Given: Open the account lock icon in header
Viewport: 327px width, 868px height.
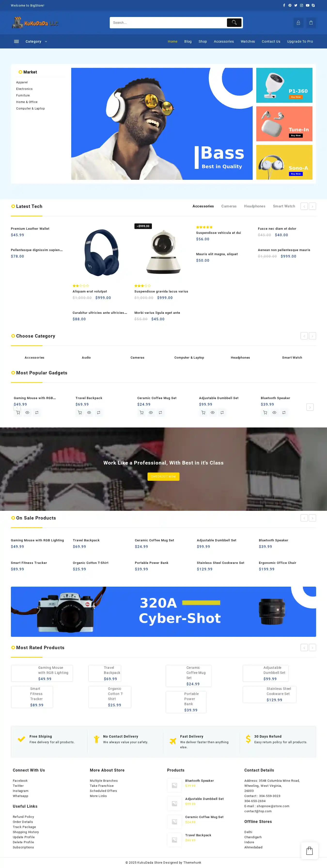Looking at the screenshot, I should point(298,23).
